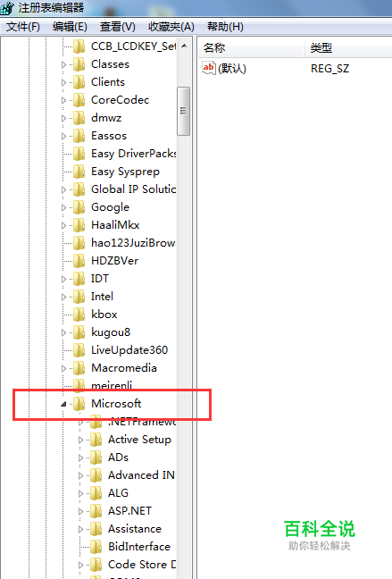392x579 pixels.
Task: Click the Eassos folder icon
Action: [x=79, y=136]
